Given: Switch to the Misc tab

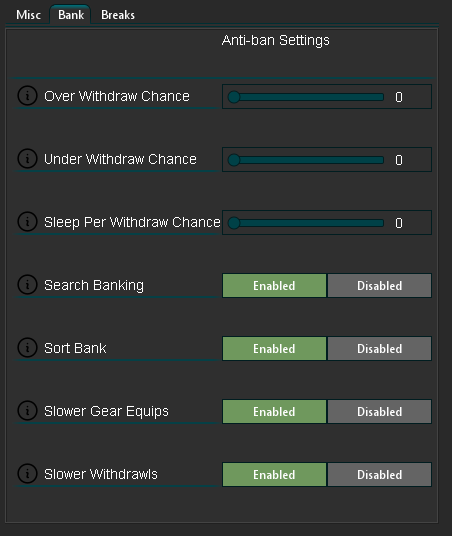Looking at the screenshot, I should [28, 15].
